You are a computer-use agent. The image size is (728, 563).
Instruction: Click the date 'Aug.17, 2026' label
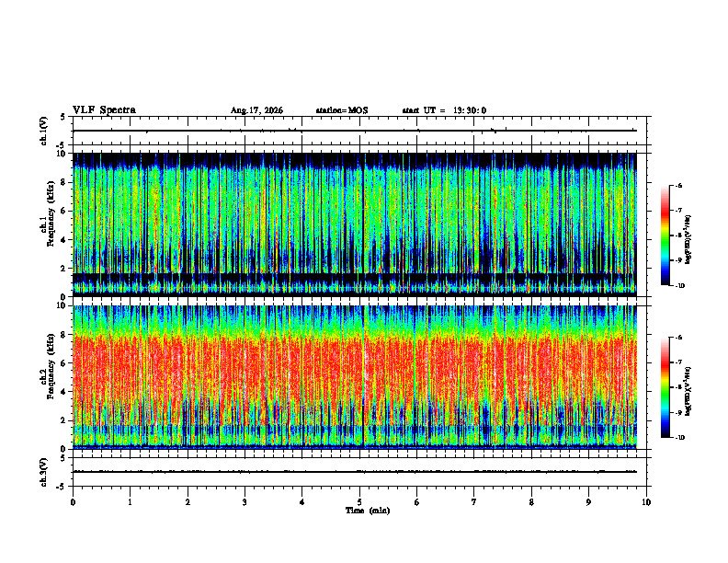pyautogui.click(x=256, y=110)
